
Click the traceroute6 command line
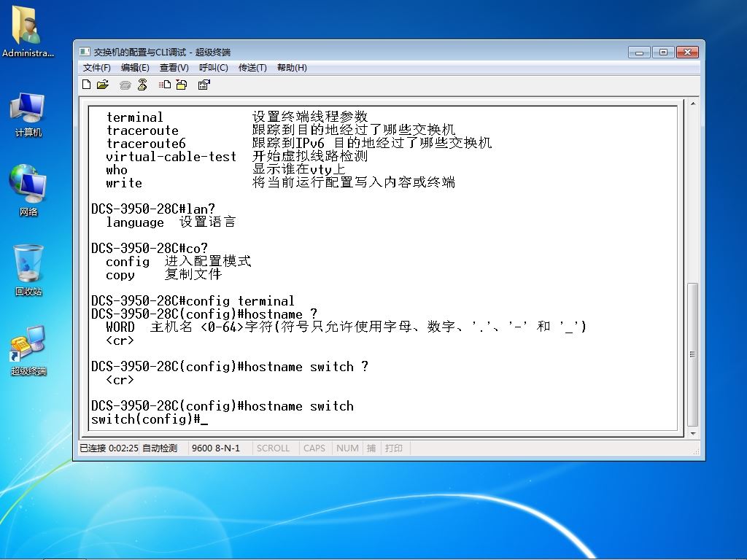point(298,144)
